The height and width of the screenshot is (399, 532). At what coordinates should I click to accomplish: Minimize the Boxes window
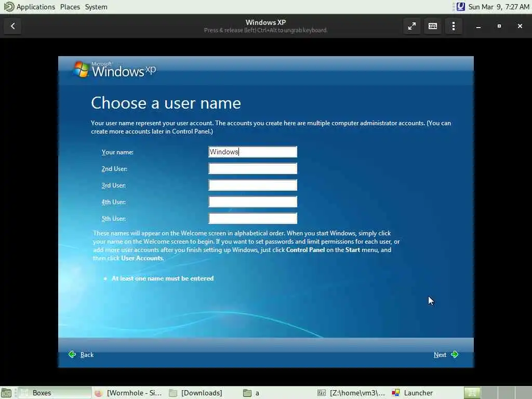click(478, 26)
